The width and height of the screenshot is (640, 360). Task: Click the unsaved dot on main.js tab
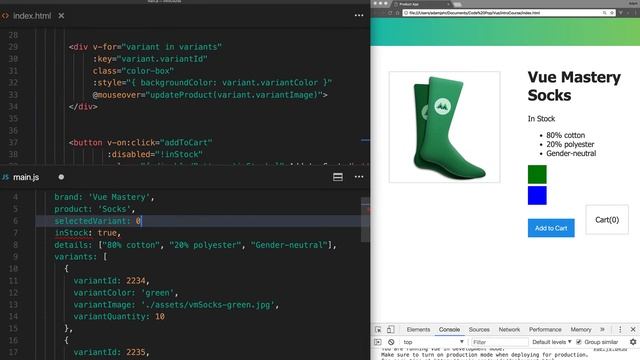click(x=61, y=177)
